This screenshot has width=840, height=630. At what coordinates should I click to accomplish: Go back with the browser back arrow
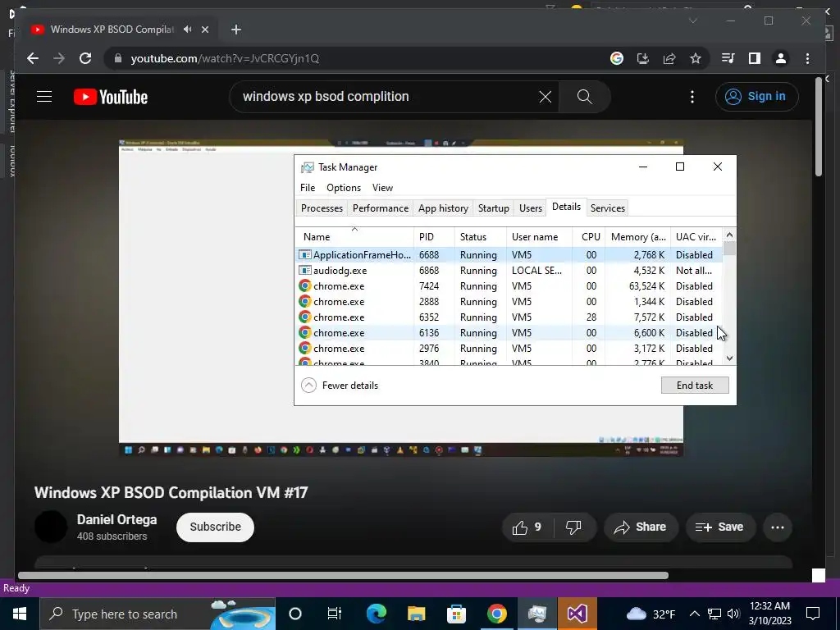click(33, 58)
